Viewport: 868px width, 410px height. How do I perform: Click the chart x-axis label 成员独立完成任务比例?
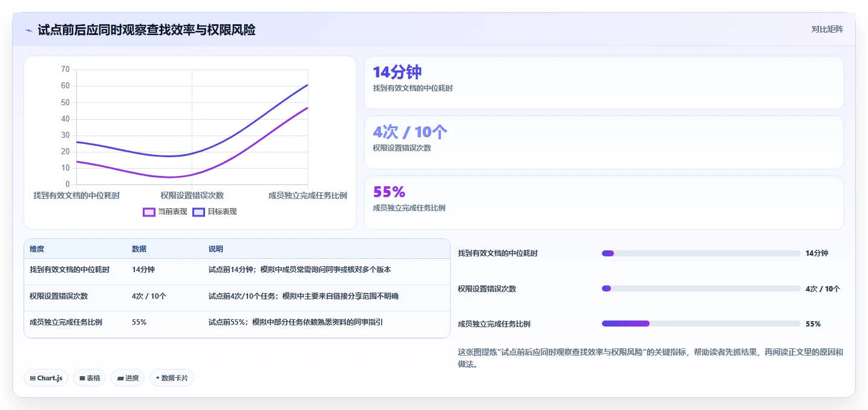308,195
